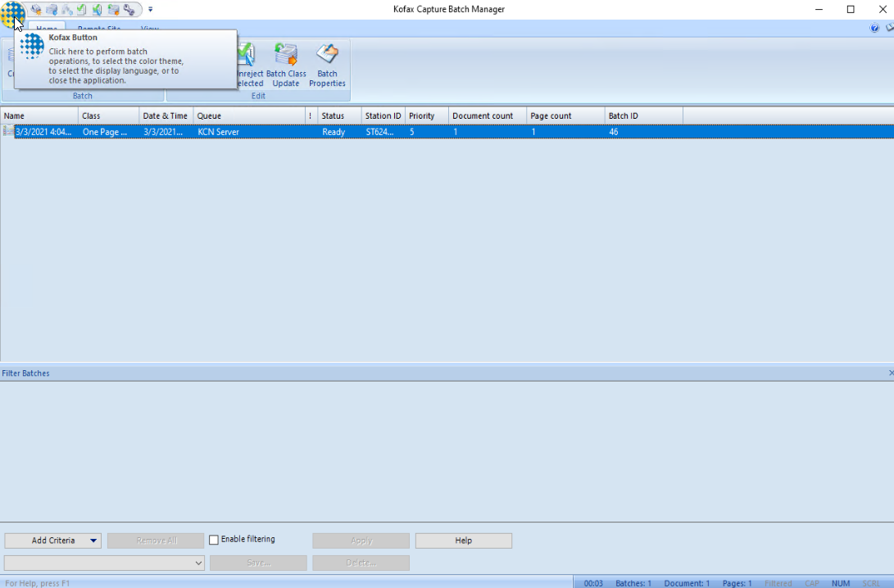Click the Help button in Filter Batches
The height and width of the screenshot is (588, 894).
(464, 541)
